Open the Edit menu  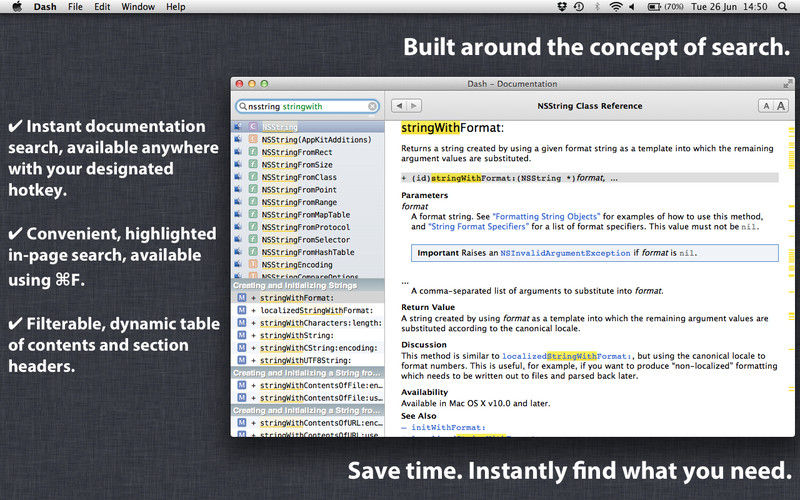(102, 7)
